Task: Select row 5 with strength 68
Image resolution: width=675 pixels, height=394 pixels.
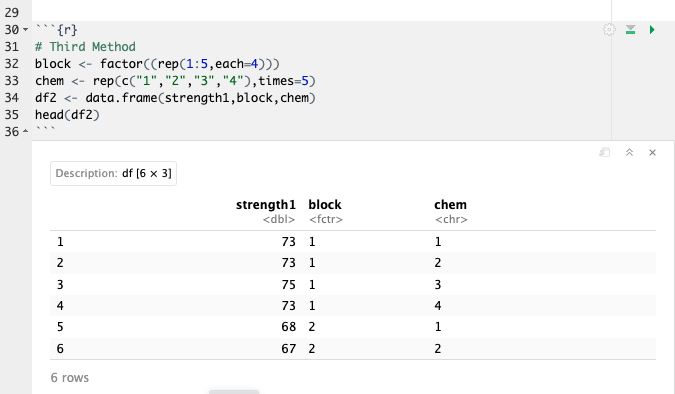Action: pyautogui.click(x=353, y=327)
